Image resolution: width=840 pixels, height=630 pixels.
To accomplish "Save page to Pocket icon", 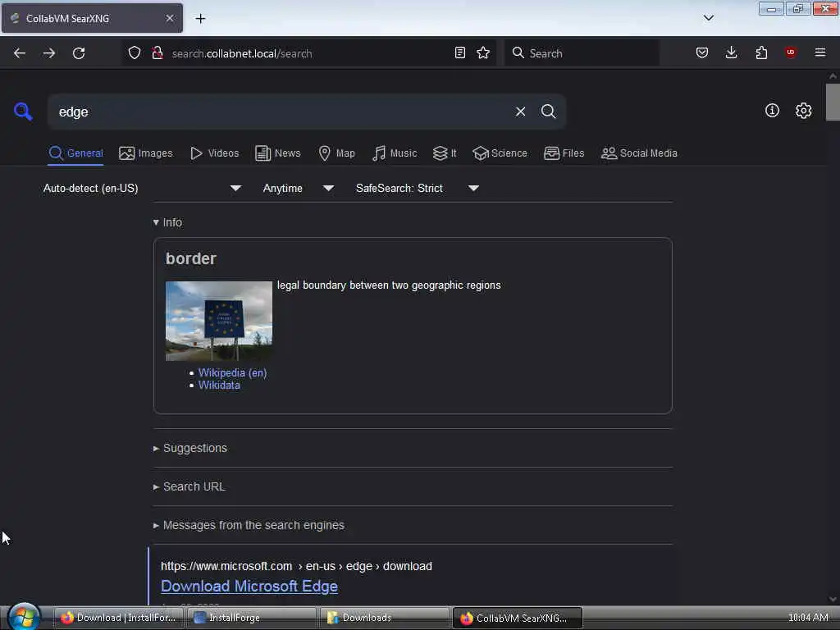I will click(x=702, y=52).
